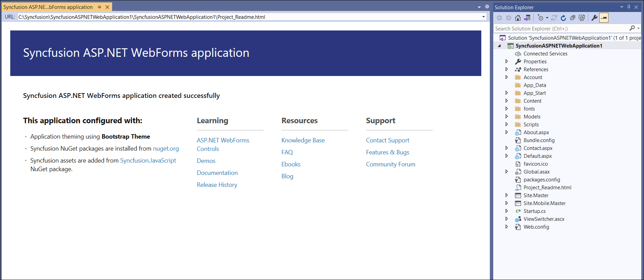Open the URL history dropdown arrow
The width and height of the screenshot is (644, 280).
click(483, 17)
